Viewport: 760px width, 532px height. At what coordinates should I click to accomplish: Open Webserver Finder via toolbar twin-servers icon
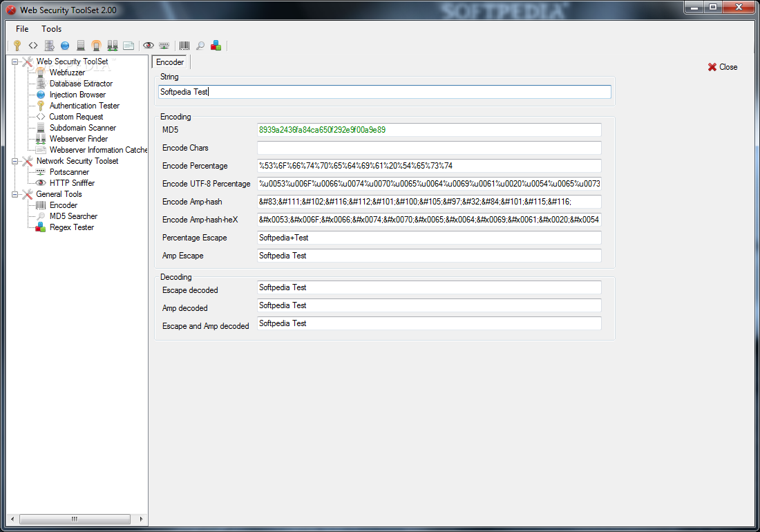[x=113, y=46]
